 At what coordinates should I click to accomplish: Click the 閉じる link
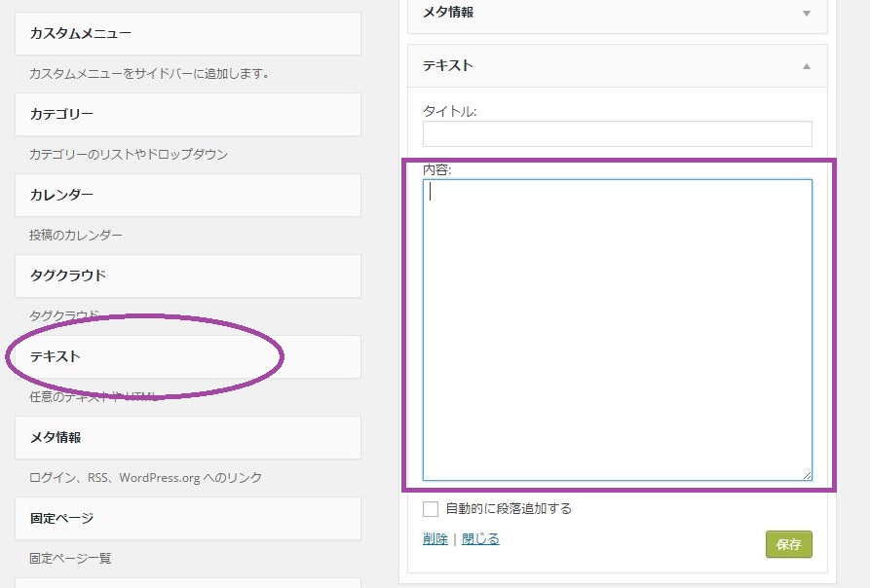480,539
